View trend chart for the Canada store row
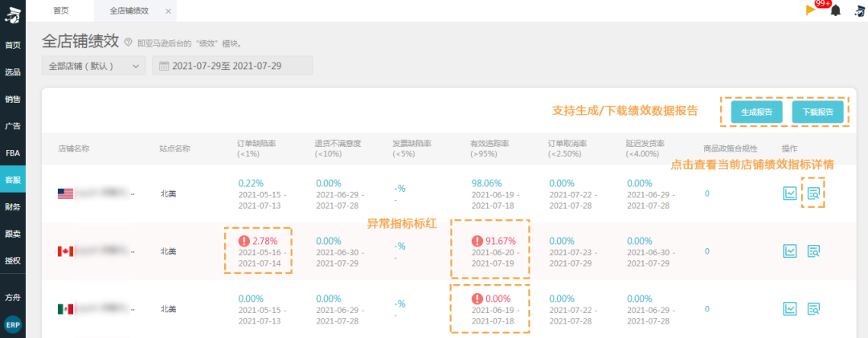This screenshot has width=868, height=338. (790, 251)
